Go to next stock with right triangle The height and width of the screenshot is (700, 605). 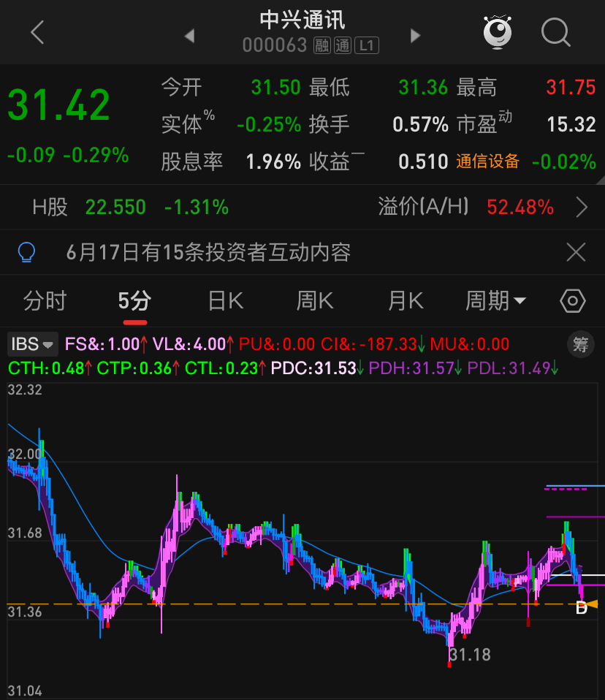click(415, 36)
